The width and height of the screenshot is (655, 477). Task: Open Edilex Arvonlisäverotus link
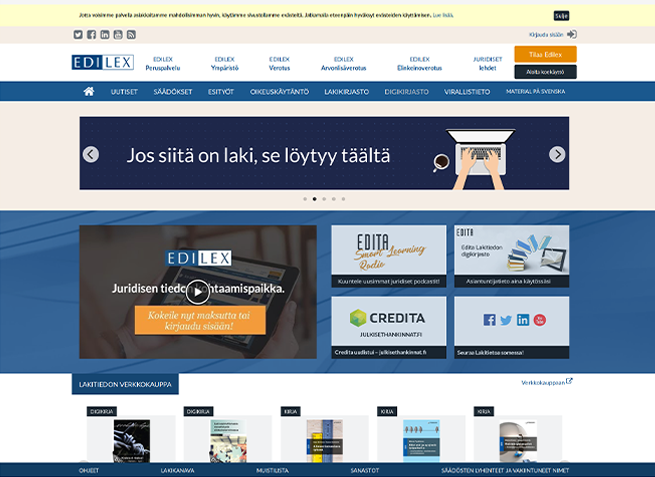344,63
